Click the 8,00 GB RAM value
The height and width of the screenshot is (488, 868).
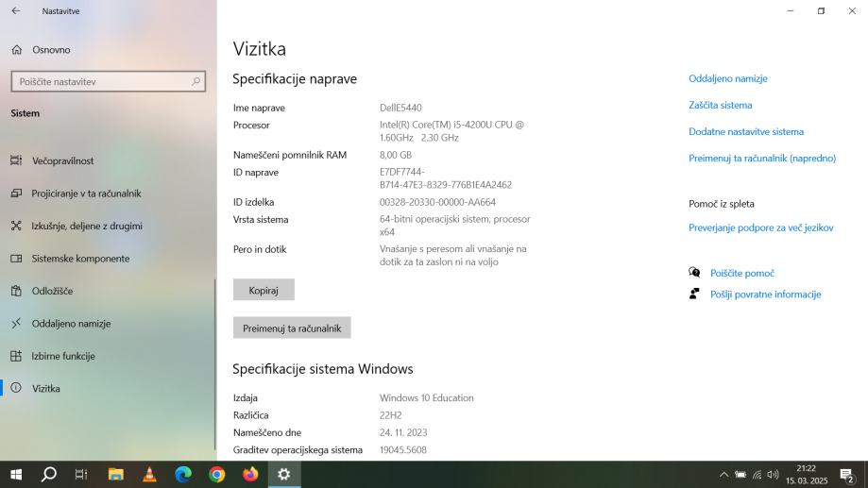point(395,155)
